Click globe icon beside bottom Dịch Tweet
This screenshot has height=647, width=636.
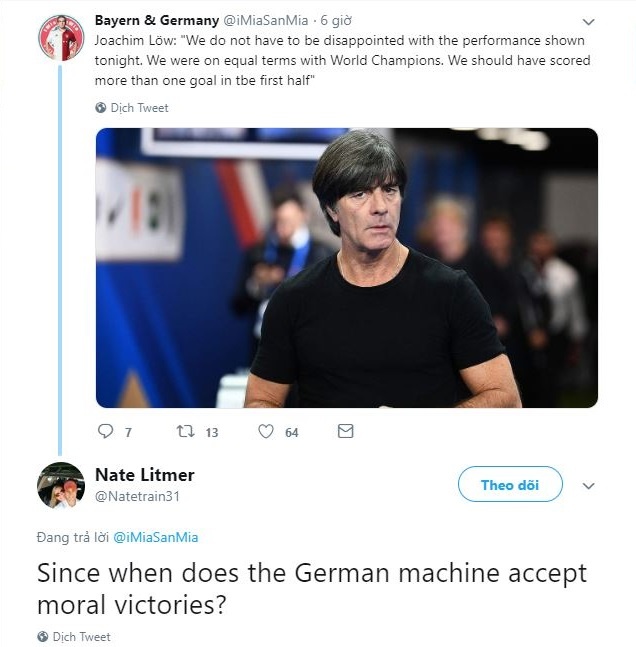tap(43, 636)
